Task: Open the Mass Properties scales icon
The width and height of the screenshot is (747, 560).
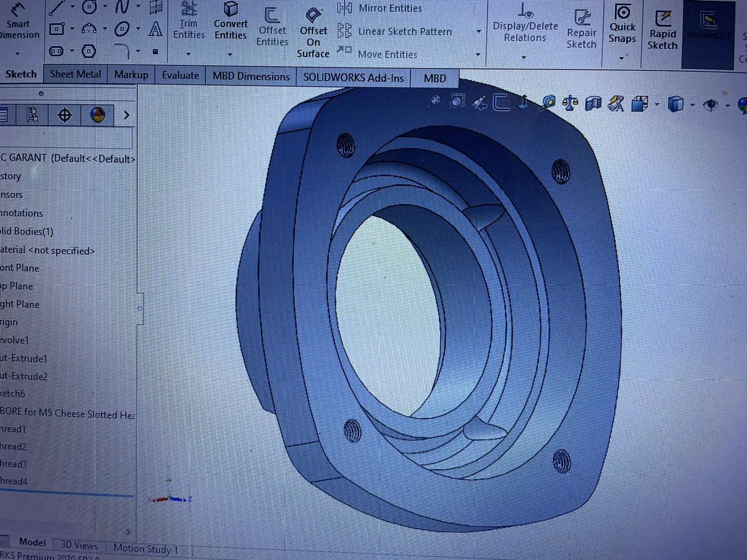Action: click(x=571, y=103)
